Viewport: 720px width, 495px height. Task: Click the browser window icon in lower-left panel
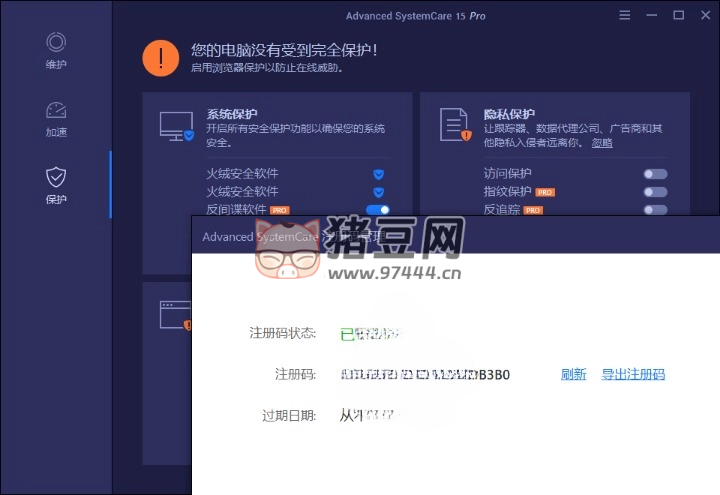coord(176,317)
